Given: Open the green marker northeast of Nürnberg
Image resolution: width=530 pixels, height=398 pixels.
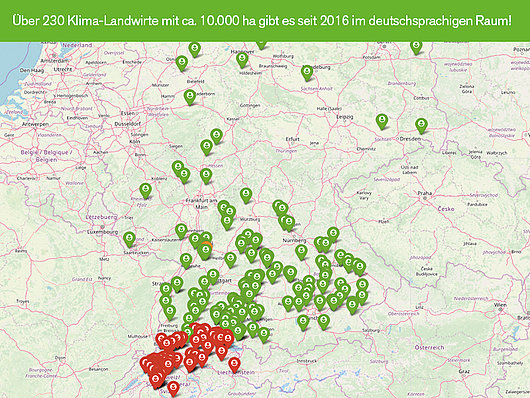Looking at the screenshot, I should 333,235.
